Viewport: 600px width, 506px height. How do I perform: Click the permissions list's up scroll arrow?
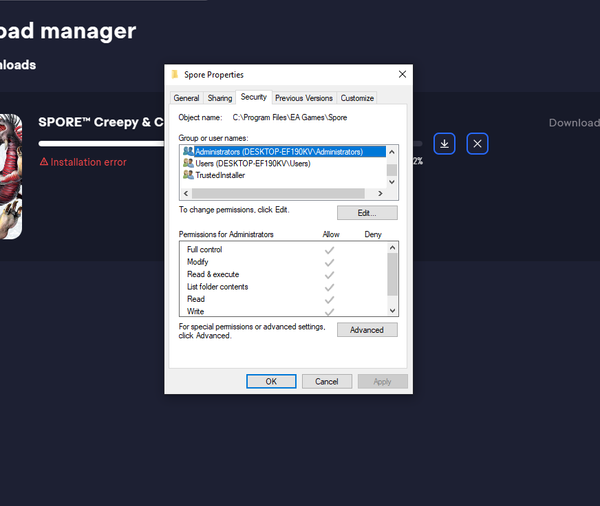(392, 248)
